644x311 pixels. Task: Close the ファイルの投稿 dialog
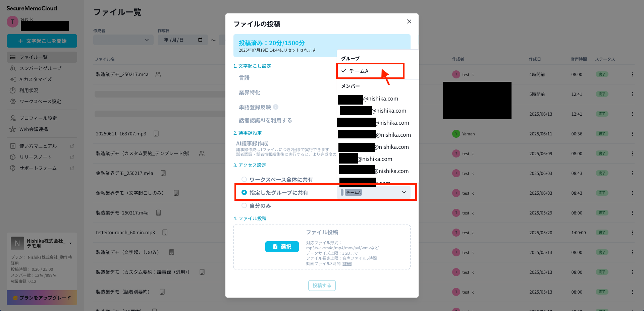click(409, 21)
